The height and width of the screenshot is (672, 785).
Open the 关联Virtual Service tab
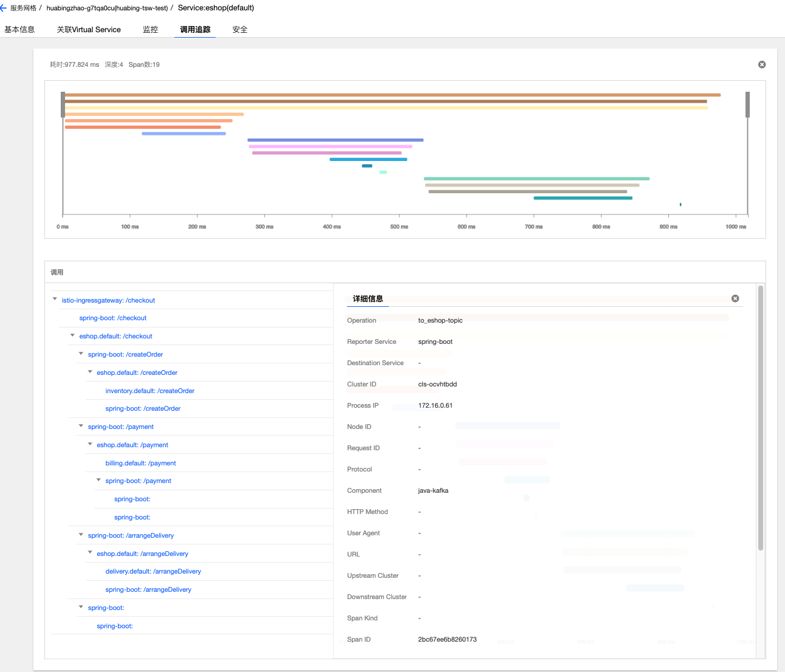[89, 29]
